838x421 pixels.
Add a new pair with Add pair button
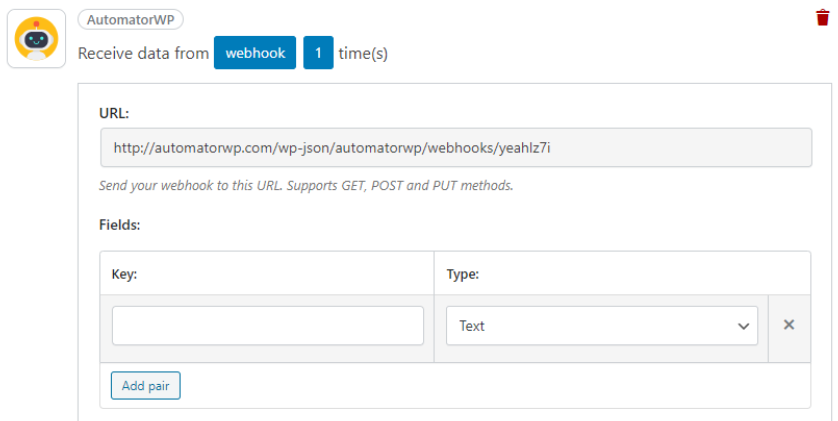(145, 385)
